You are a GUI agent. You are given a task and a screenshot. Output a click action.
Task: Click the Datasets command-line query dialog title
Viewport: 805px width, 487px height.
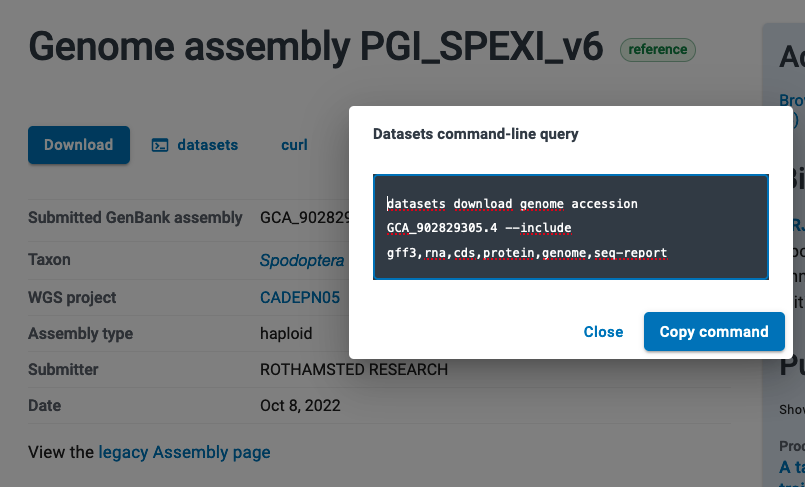click(x=475, y=133)
